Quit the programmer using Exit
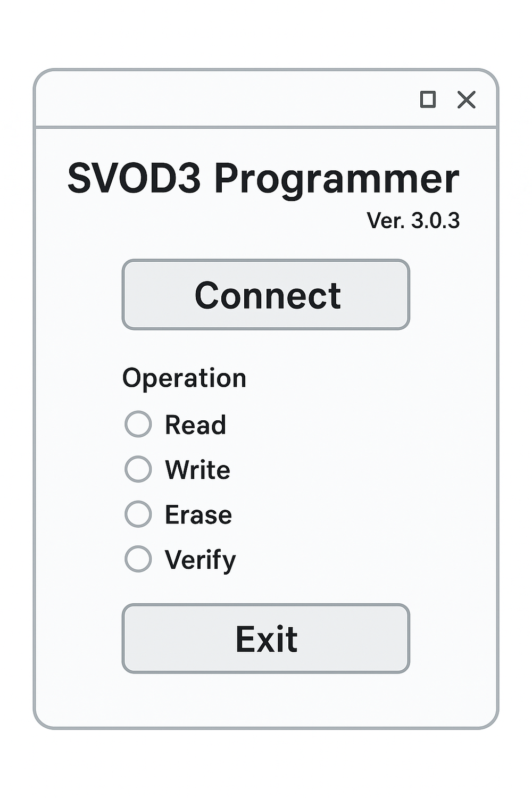The image size is (532, 798). (266, 638)
